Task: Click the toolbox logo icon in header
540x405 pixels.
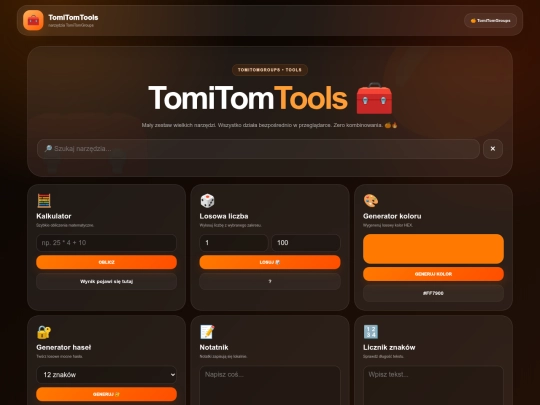Action: 33,20
